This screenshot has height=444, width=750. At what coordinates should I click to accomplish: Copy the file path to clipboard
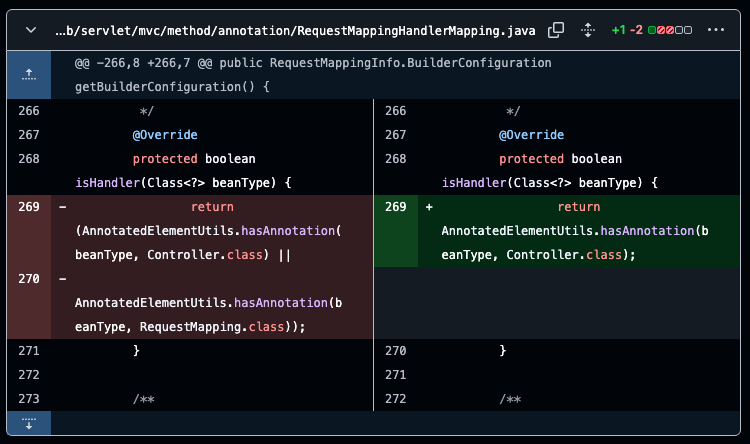556,30
